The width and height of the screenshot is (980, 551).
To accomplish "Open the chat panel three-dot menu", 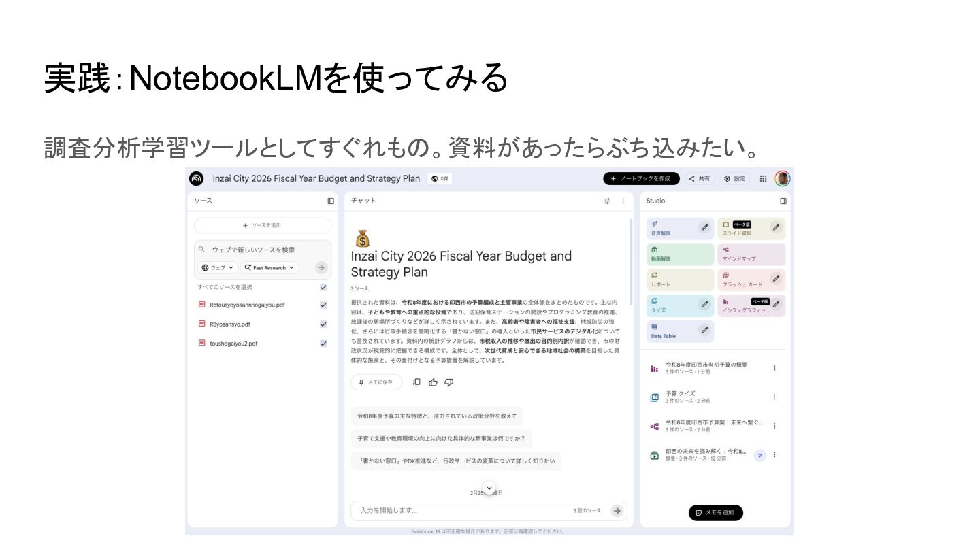I will click(623, 201).
